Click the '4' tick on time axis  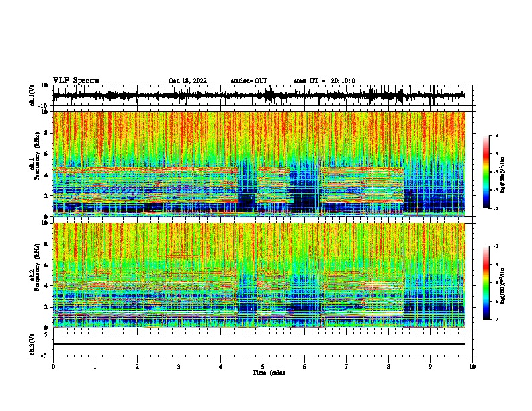[x=221, y=367]
